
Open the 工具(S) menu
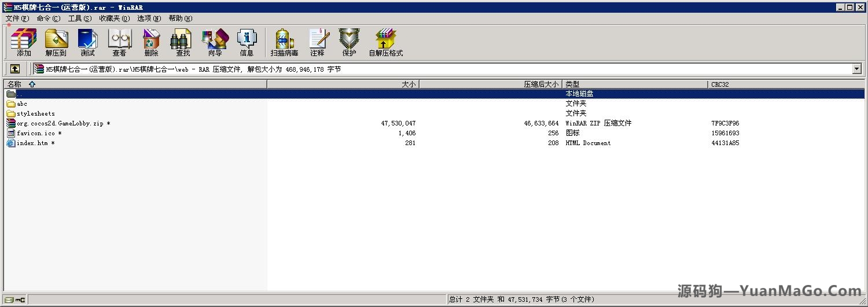tap(79, 19)
